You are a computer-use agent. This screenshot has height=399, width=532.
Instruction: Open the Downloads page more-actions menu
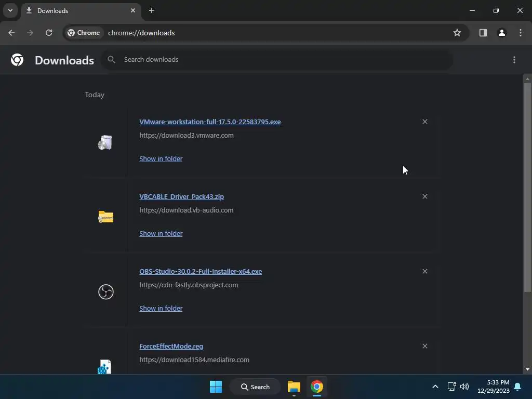[514, 60]
